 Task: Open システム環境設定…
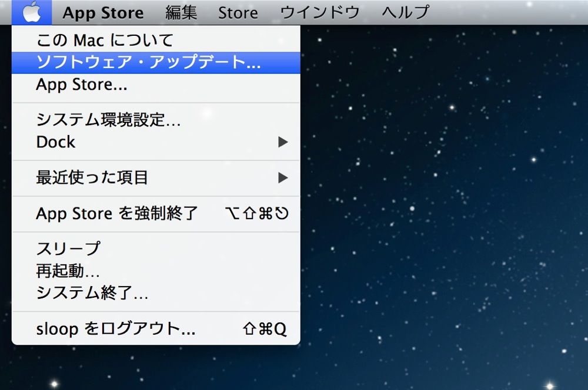[x=156, y=120]
